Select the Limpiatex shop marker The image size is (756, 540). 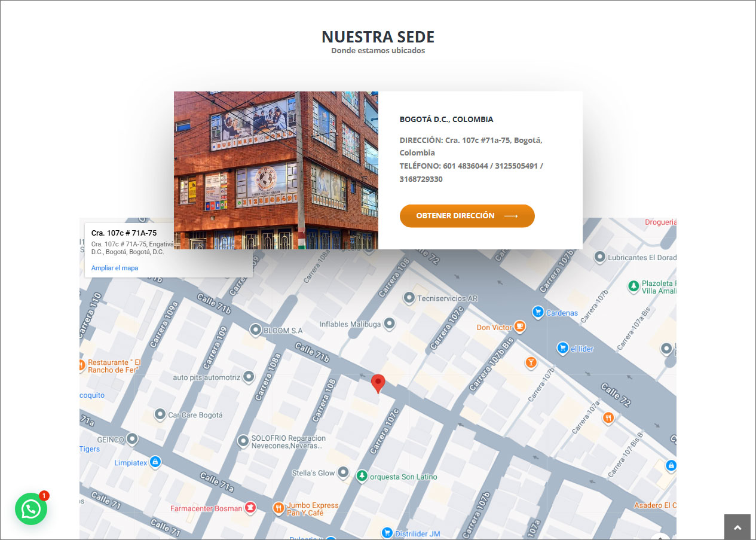155,462
